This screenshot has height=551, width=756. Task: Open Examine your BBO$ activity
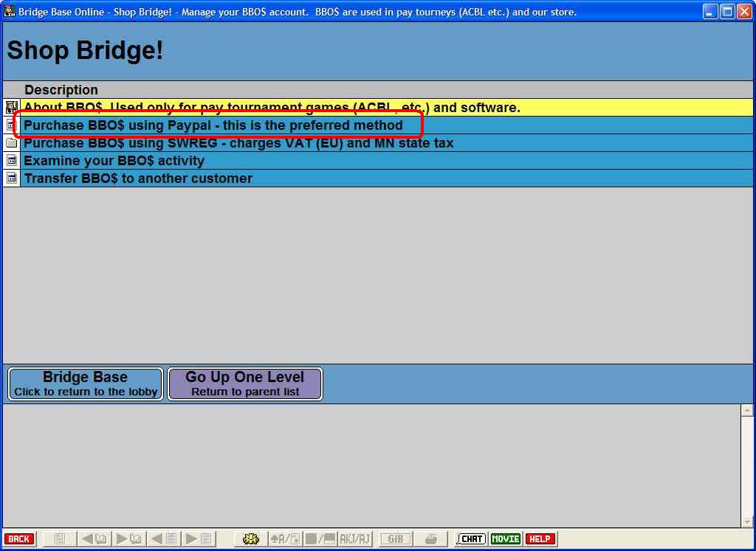tap(386, 160)
